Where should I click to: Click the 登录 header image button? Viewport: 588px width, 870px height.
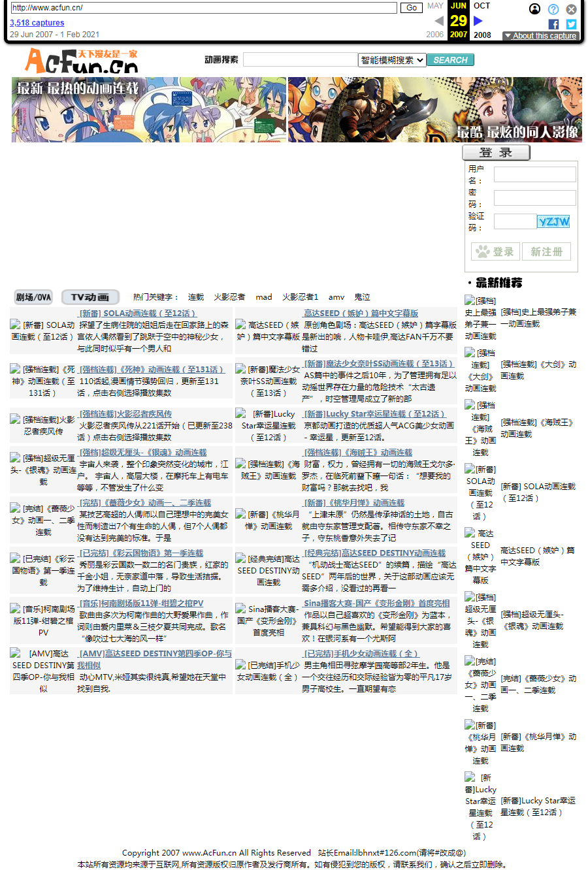click(x=496, y=153)
